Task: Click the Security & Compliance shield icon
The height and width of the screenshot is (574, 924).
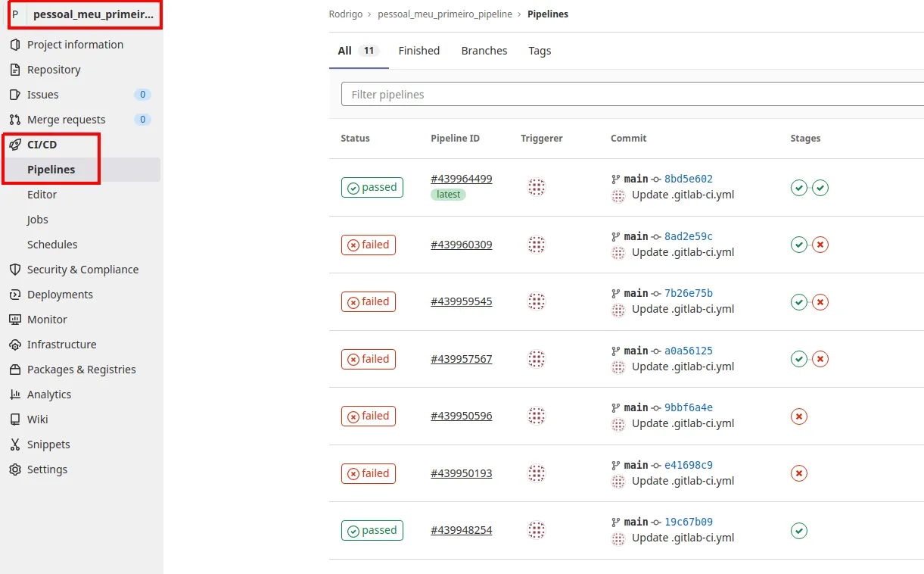Action: 15,270
